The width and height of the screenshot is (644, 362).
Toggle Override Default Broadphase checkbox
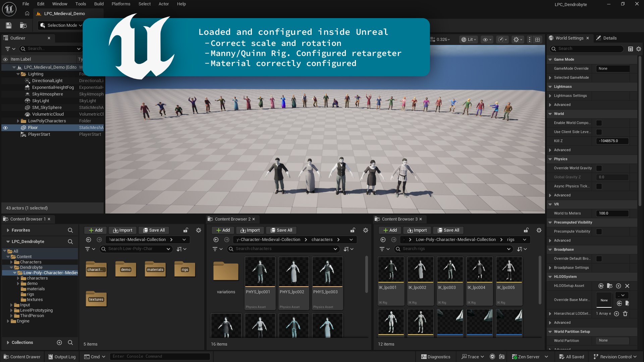tap(599, 259)
